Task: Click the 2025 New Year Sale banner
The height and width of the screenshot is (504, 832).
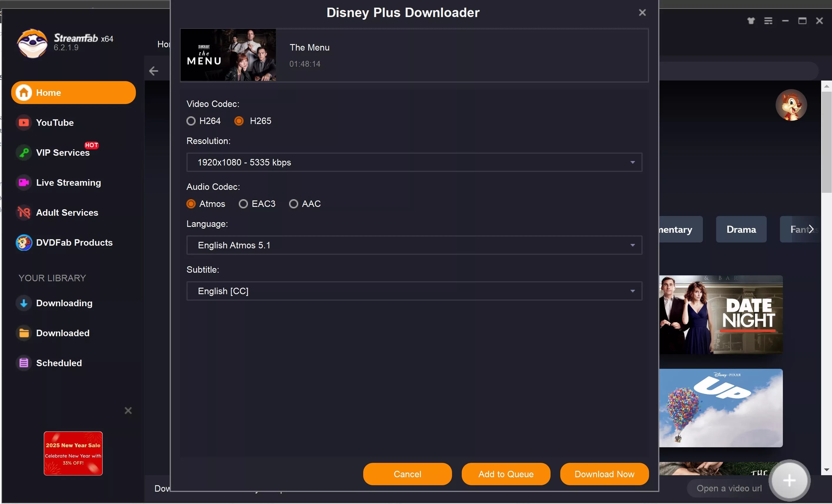Action: (73, 453)
